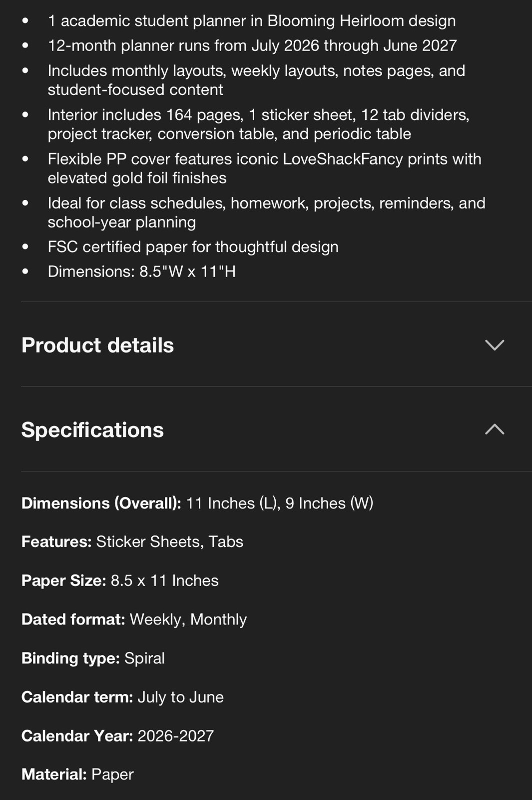Select the Flexible PP cover LoveShackFancy bullet
This screenshot has width=532, height=800.
(x=264, y=168)
